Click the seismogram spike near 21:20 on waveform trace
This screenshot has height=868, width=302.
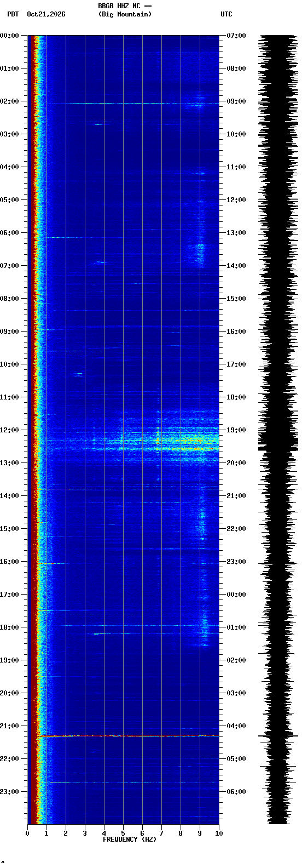[278, 736]
